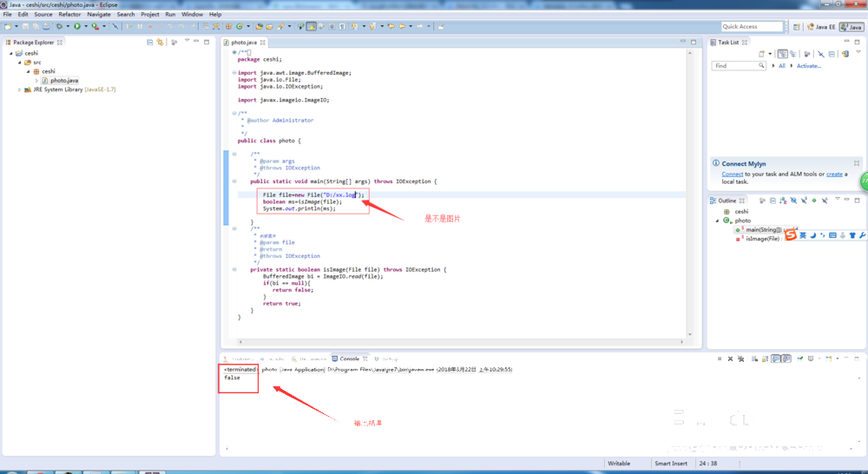The height and width of the screenshot is (474, 868).
Task: Click the New Java Class green C icon
Action: coord(240,26)
